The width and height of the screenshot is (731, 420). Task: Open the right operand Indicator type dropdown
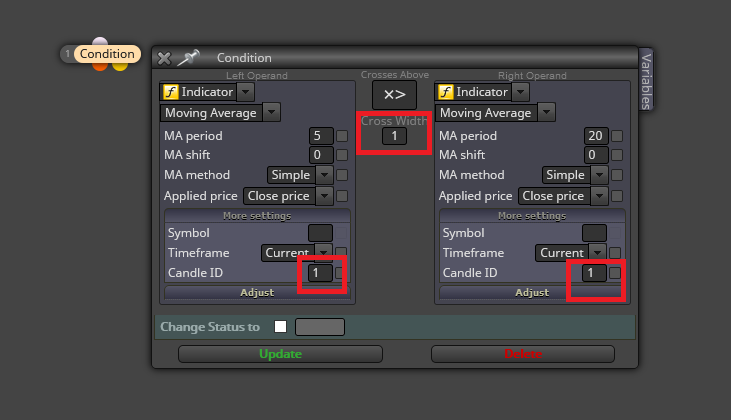(520, 92)
